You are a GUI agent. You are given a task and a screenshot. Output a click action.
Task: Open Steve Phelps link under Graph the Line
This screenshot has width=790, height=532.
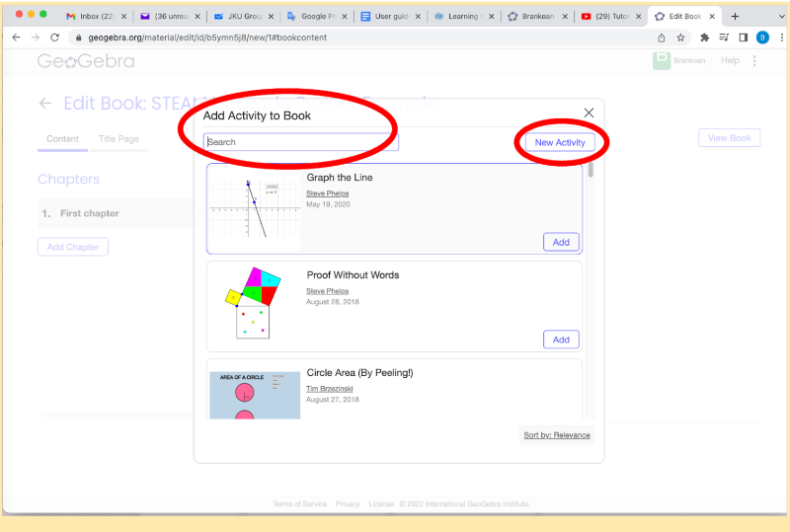tap(328, 193)
